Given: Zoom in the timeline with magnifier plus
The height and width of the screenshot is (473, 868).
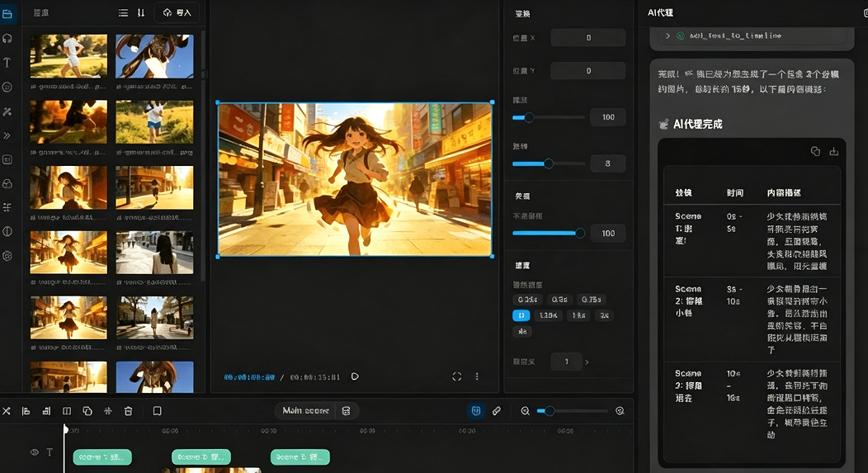Looking at the screenshot, I should (x=620, y=411).
